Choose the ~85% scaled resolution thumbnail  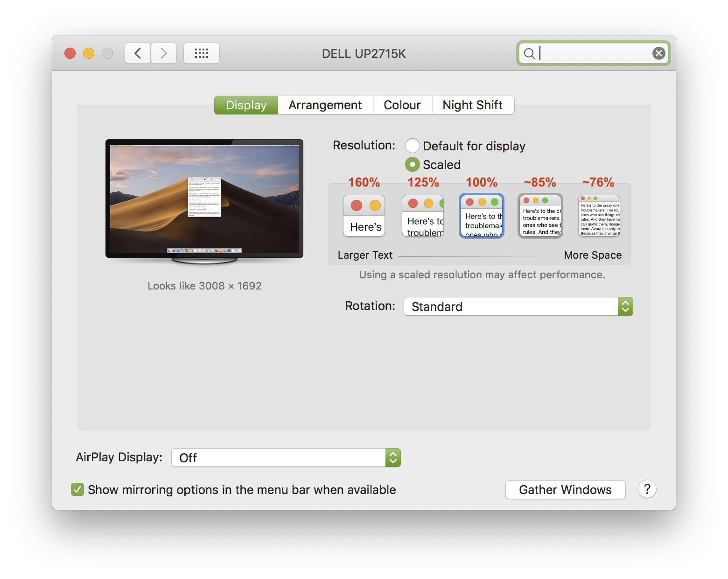click(x=540, y=216)
